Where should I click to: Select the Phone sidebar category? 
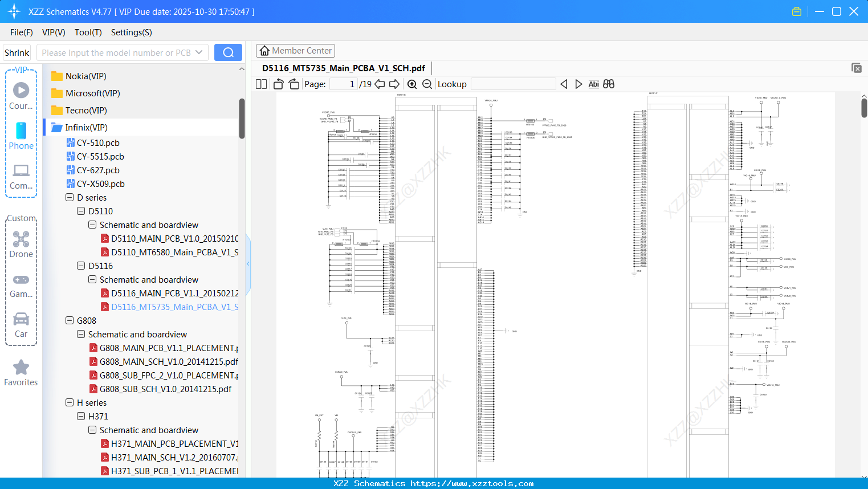(21, 136)
